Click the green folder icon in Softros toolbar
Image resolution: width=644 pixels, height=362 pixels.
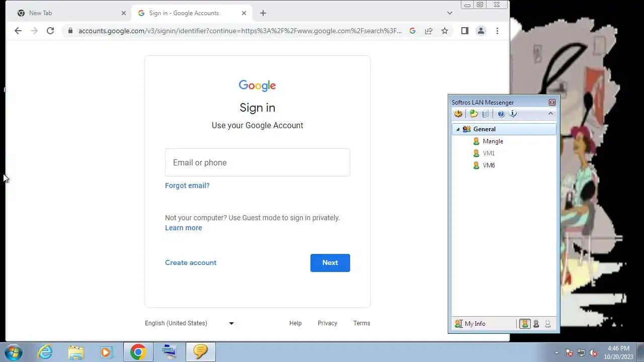tap(473, 114)
